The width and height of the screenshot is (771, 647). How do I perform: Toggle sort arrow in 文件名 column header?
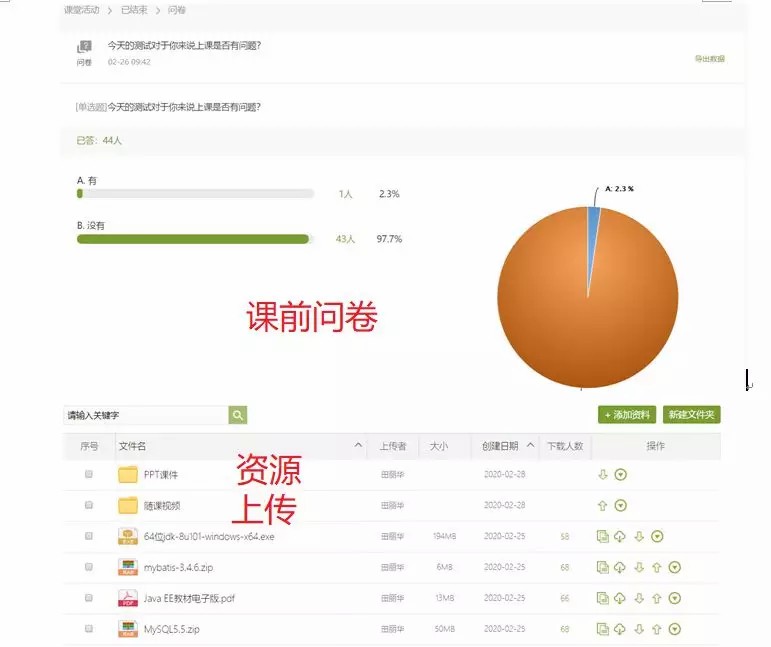pyautogui.click(x=358, y=445)
